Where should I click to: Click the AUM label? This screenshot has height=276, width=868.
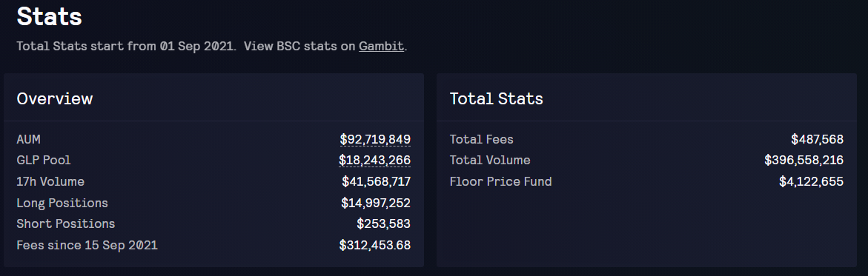28,139
